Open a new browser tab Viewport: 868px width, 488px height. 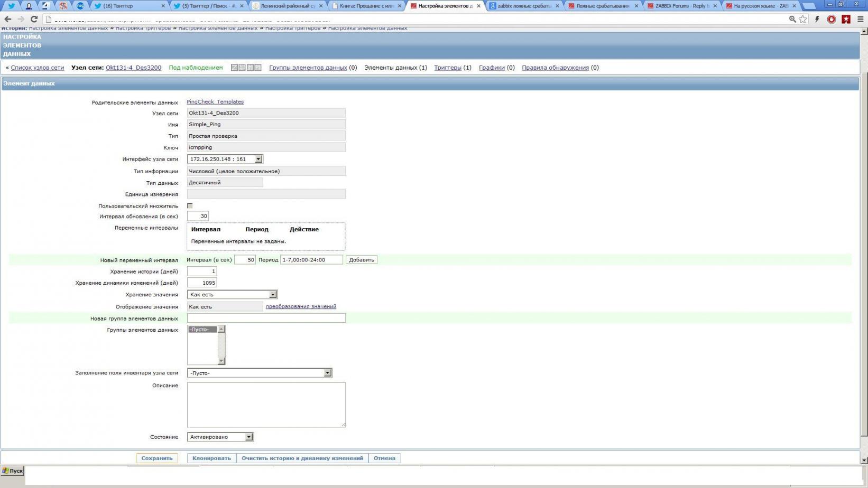click(809, 6)
